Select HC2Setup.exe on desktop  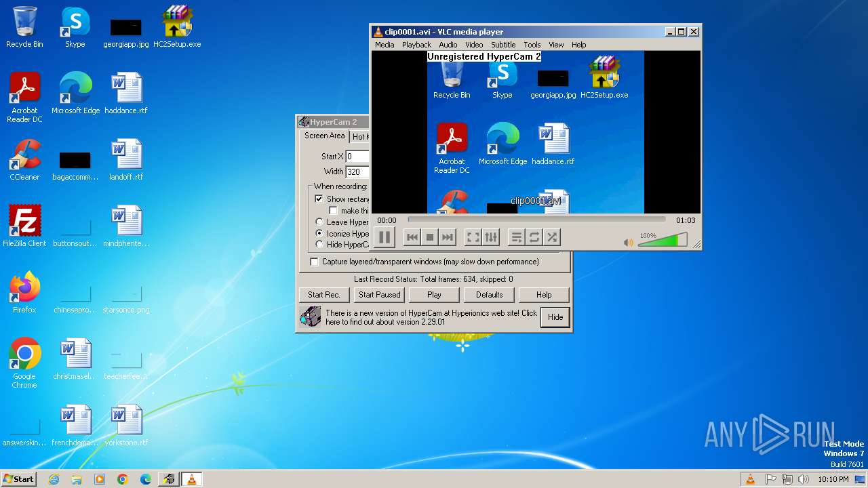pyautogui.click(x=177, y=28)
